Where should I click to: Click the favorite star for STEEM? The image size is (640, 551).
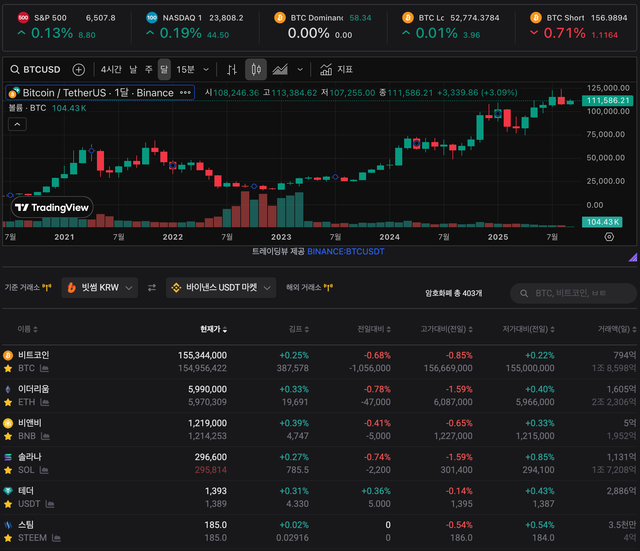point(8,538)
